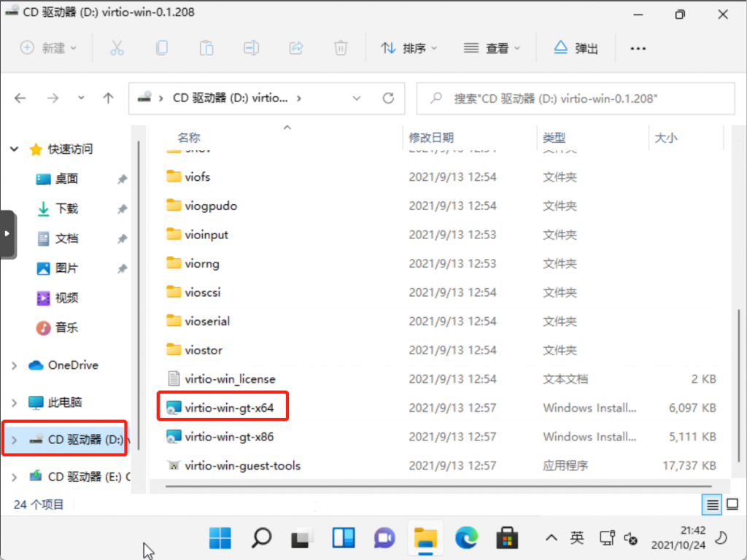Eject the disc with the 弹出 button
The width and height of the screenshot is (747, 560).
[576, 48]
